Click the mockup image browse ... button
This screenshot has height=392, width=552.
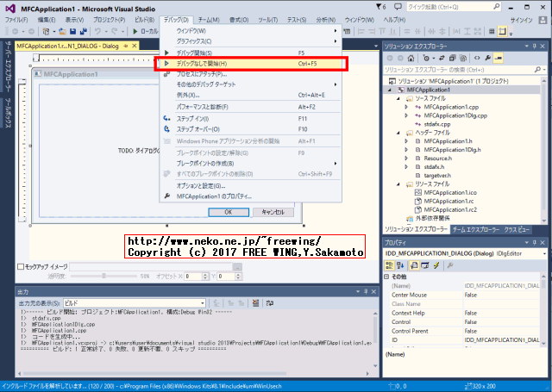[238, 267]
